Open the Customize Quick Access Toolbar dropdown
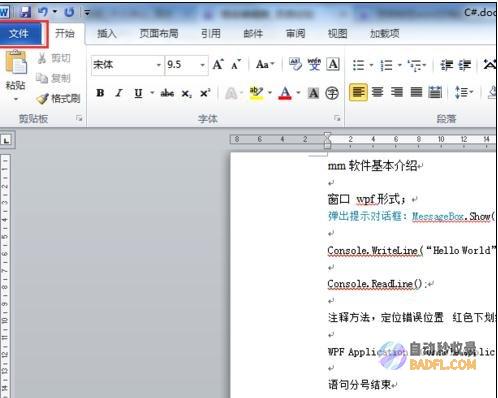The height and width of the screenshot is (398, 498). click(x=87, y=13)
